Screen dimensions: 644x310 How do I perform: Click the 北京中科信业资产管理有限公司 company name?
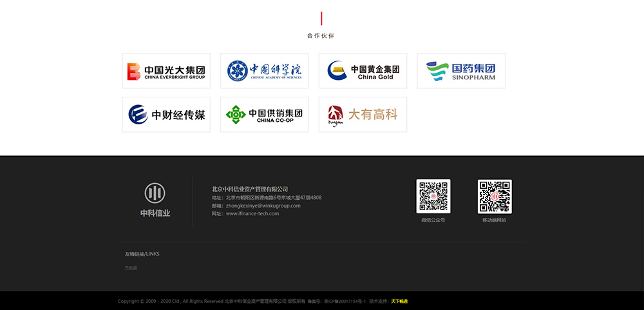[x=250, y=189]
